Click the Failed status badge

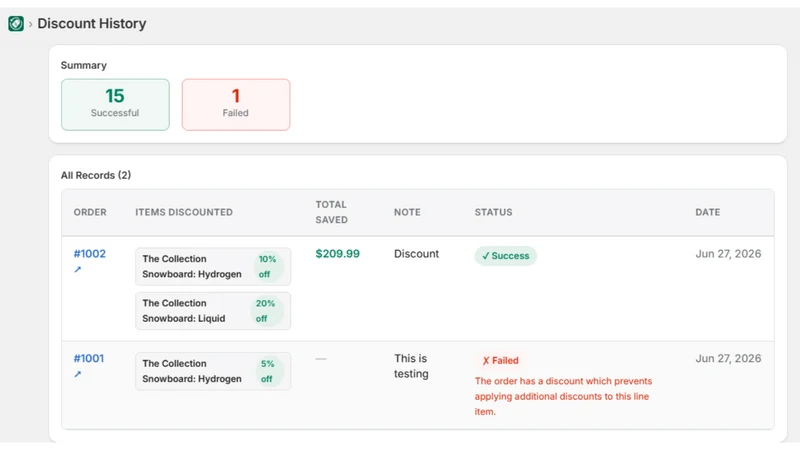500,360
